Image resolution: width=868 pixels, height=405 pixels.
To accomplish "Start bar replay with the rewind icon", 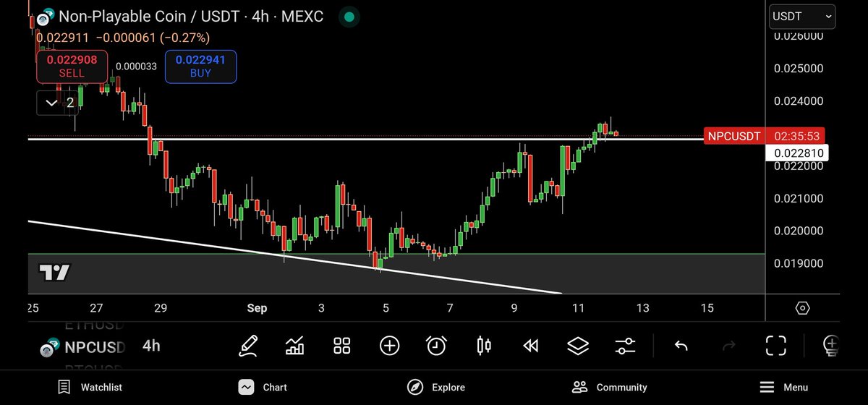I will point(531,346).
